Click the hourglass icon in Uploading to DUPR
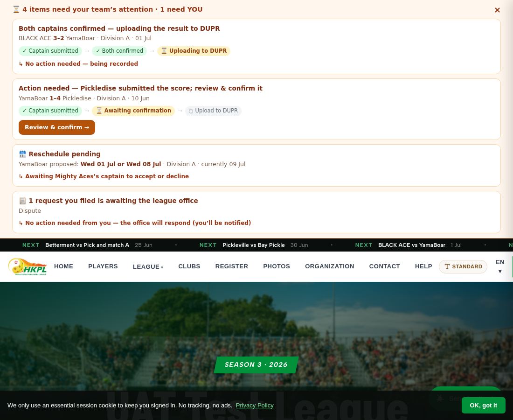Viewport: 513px width, 420px height. point(164,51)
